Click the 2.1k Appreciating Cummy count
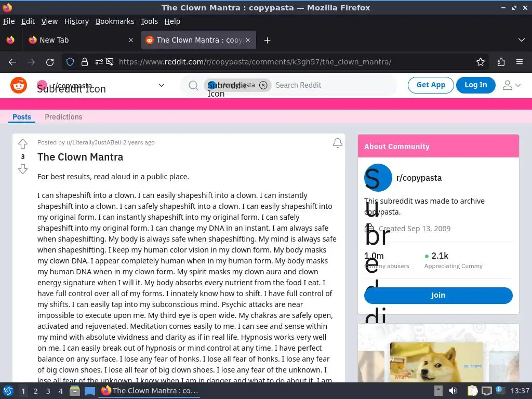 tap(453, 260)
